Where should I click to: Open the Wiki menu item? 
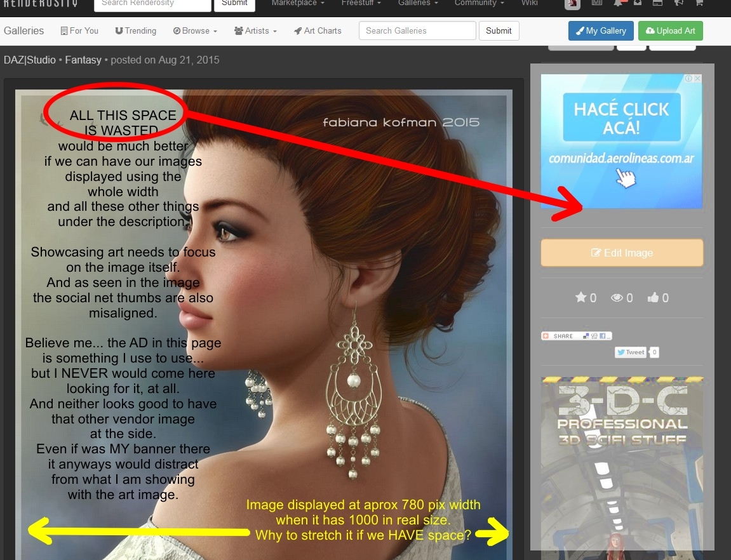click(530, 3)
